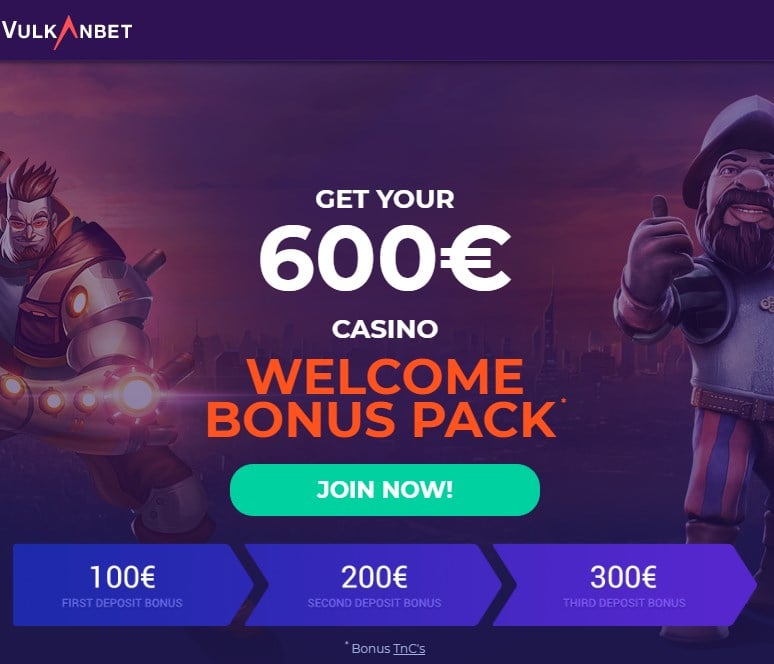Viewport: 774px width, 664px height.
Task: Open the Bonus TnC's link
Action: pyautogui.click(x=409, y=648)
